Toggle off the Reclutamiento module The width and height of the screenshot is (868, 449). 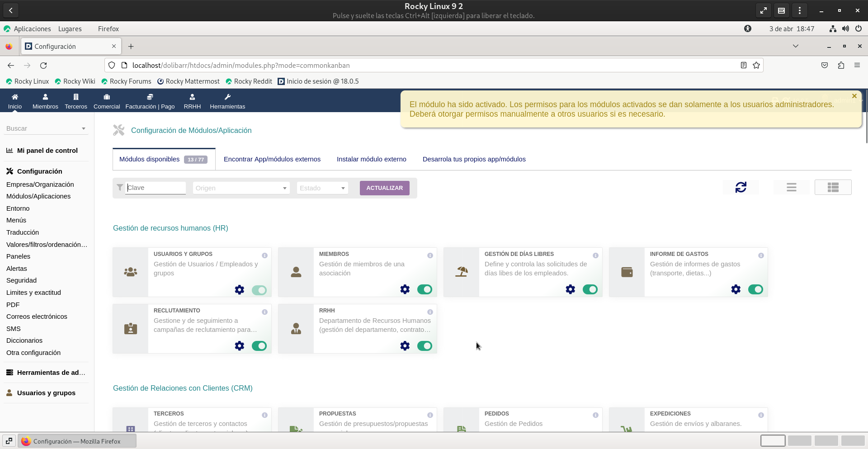[x=259, y=346]
